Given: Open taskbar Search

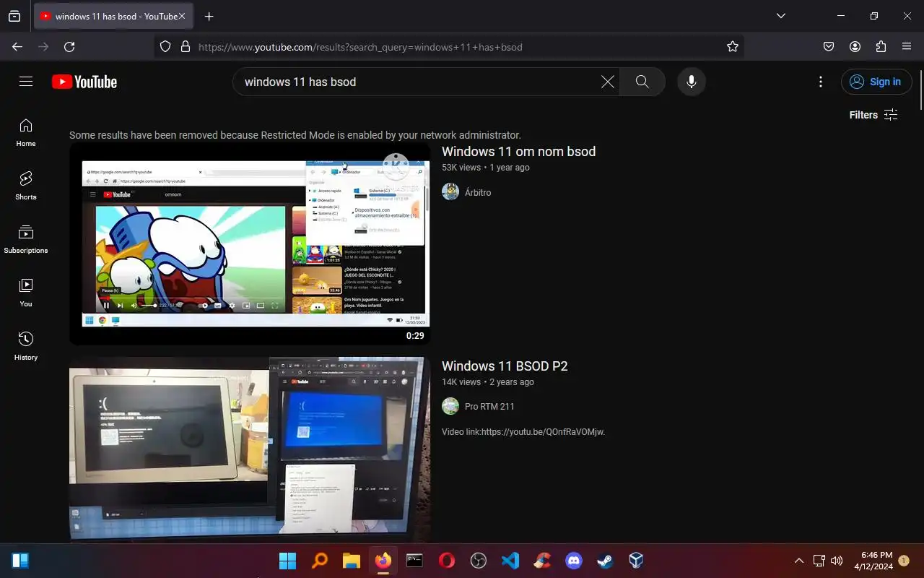Looking at the screenshot, I should tap(319, 560).
